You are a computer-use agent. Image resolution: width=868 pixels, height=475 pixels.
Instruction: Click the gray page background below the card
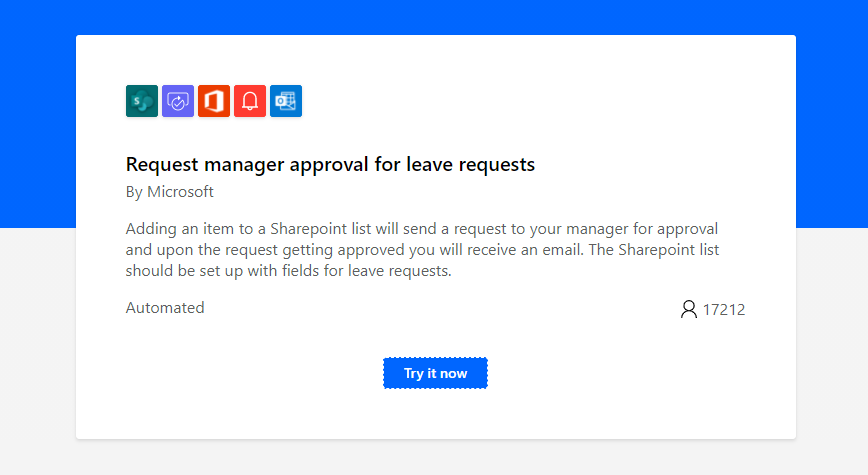[x=434, y=457]
